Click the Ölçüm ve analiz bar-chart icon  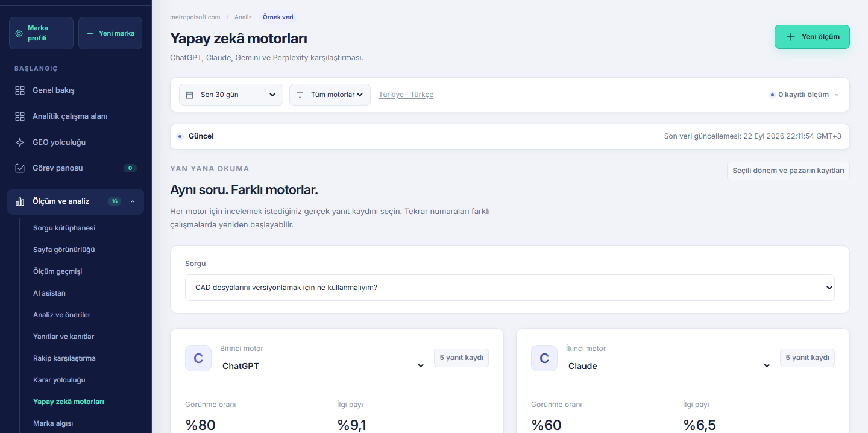pyautogui.click(x=20, y=201)
